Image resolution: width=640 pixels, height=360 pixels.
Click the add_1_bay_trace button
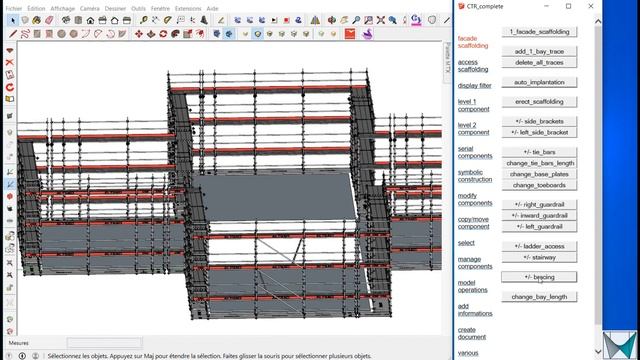point(539,51)
